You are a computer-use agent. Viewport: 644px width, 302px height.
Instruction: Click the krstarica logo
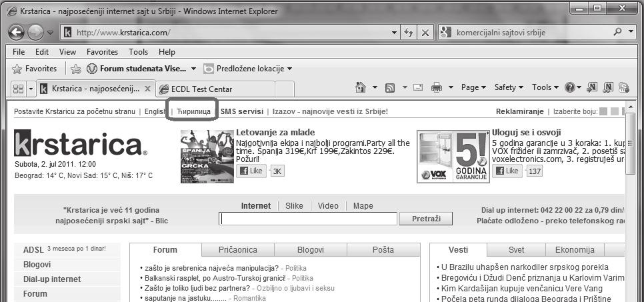point(80,143)
